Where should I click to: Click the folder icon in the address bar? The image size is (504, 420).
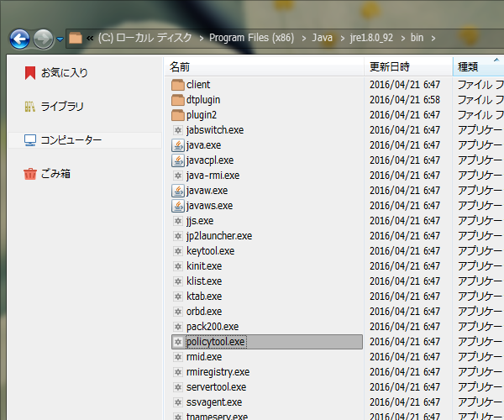tap(76, 38)
